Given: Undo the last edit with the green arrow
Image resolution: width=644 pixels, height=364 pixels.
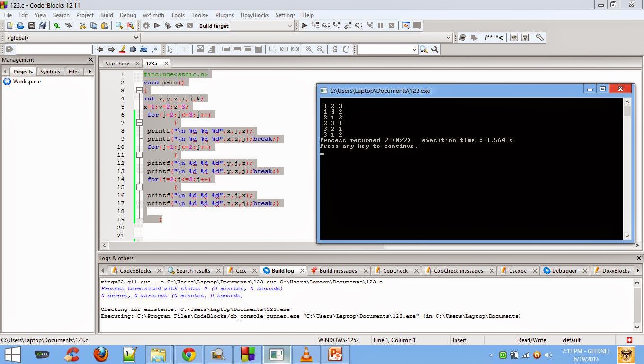Looking at the screenshot, I should [x=57, y=26].
